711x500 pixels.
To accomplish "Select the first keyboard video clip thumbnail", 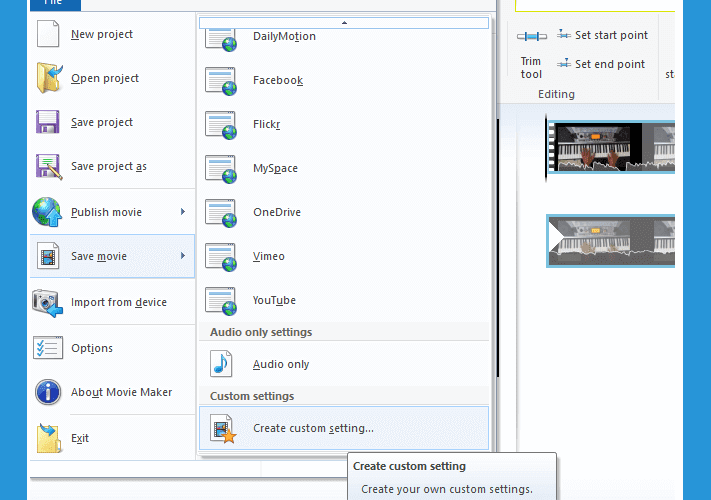I will (x=611, y=147).
